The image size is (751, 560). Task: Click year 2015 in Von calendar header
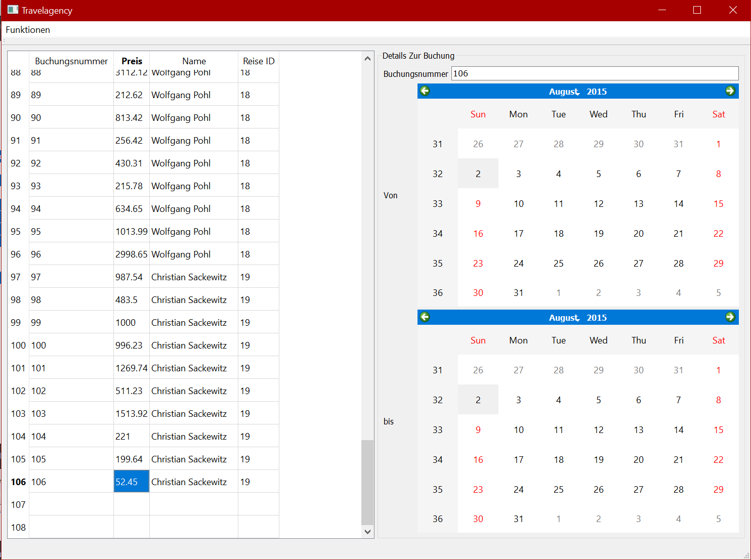(x=597, y=92)
